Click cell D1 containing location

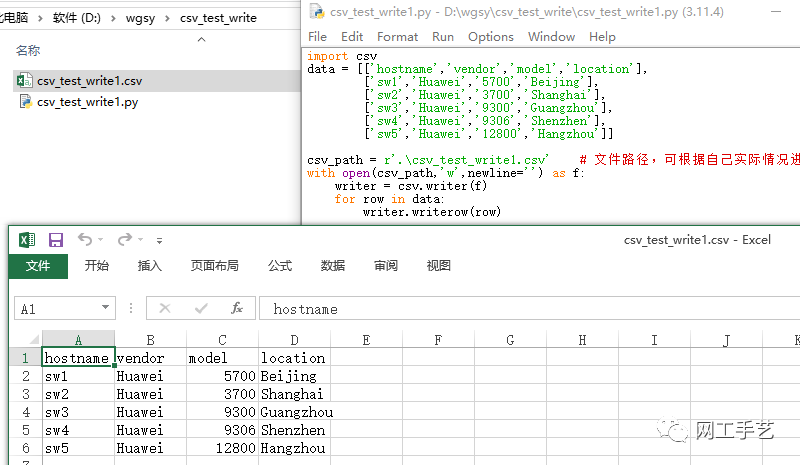click(x=294, y=358)
